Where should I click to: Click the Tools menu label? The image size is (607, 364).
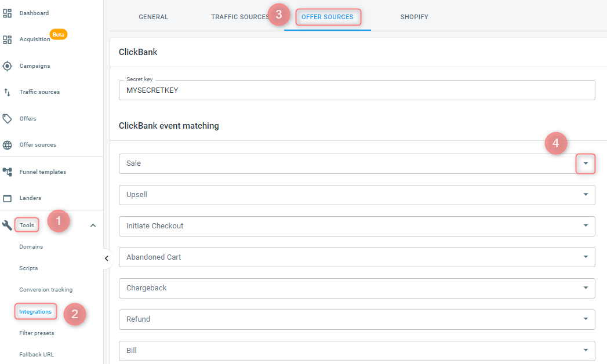point(27,225)
